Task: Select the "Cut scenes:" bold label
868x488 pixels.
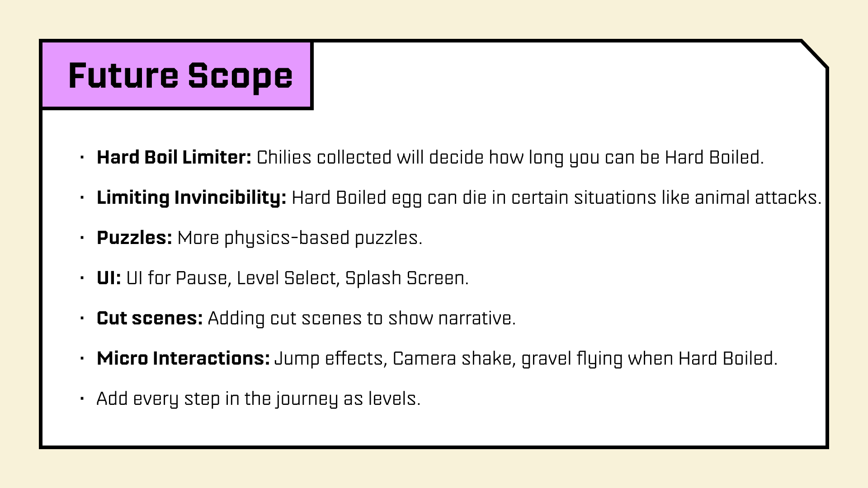Action: 150,319
